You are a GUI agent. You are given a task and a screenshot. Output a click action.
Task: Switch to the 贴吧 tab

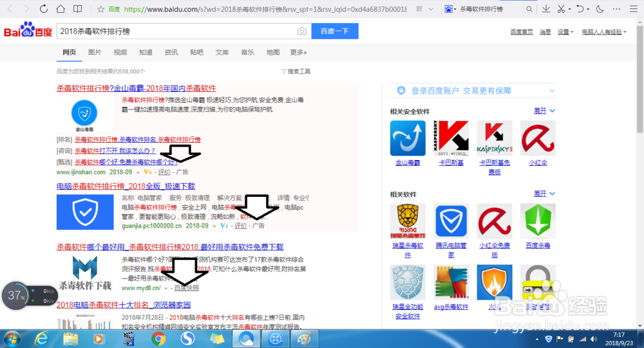point(196,52)
